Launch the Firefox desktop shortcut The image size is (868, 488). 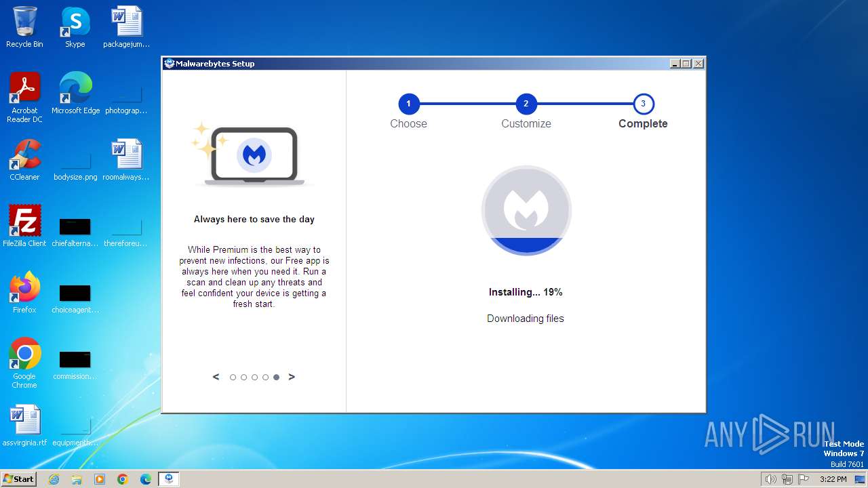[x=24, y=293]
